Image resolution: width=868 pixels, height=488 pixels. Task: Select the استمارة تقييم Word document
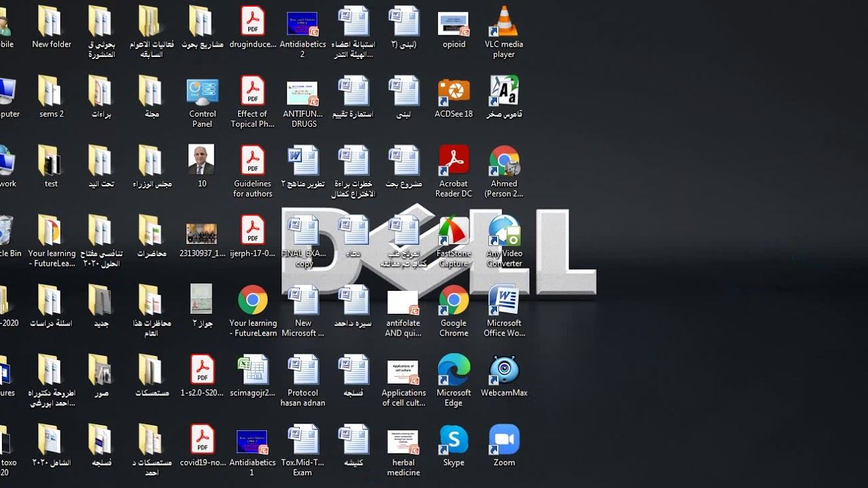click(x=353, y=97)
